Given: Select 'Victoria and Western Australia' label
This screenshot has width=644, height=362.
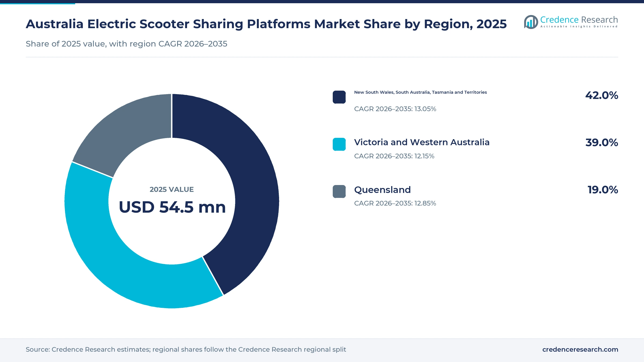Looking at the screenshot, I should click(422, 142).
